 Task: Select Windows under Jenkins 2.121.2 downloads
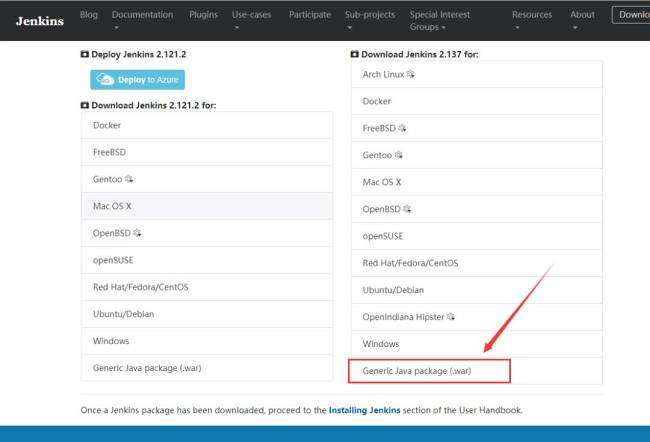click(x=207, y=341)
